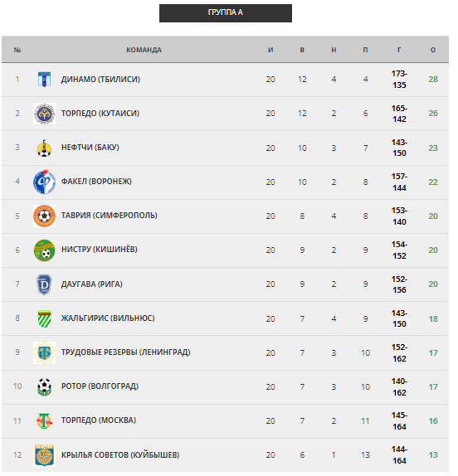Click the Нефтчи (Баку) team logo
458x476 pixels.
point(45,149)
